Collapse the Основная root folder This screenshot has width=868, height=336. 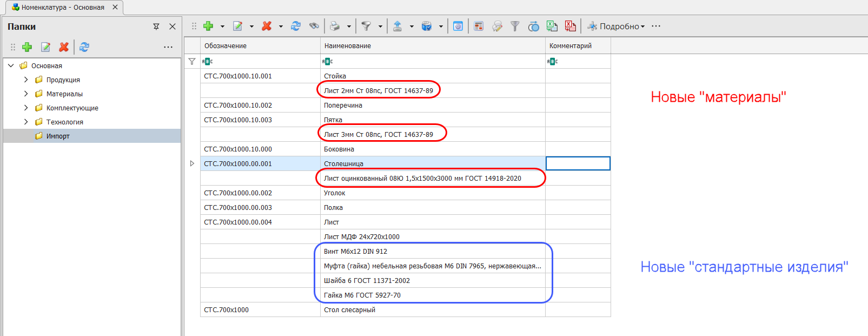[x=11, y=65]
